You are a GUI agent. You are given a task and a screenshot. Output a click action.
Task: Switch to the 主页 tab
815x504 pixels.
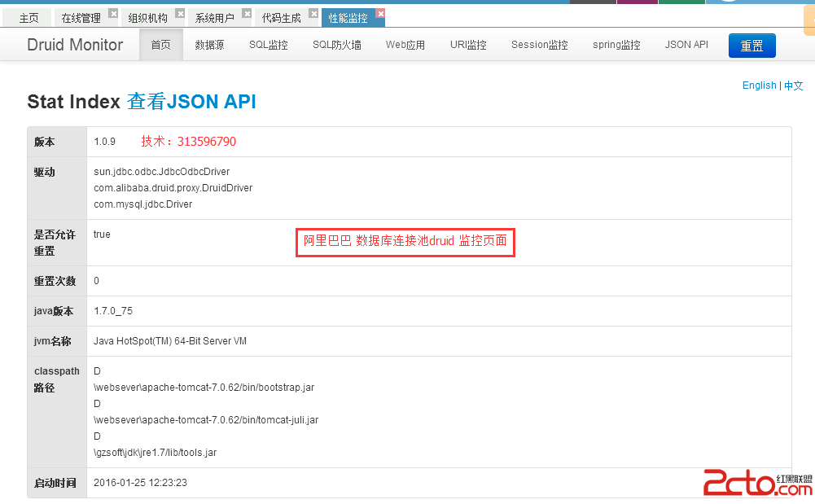coord(28,18)
